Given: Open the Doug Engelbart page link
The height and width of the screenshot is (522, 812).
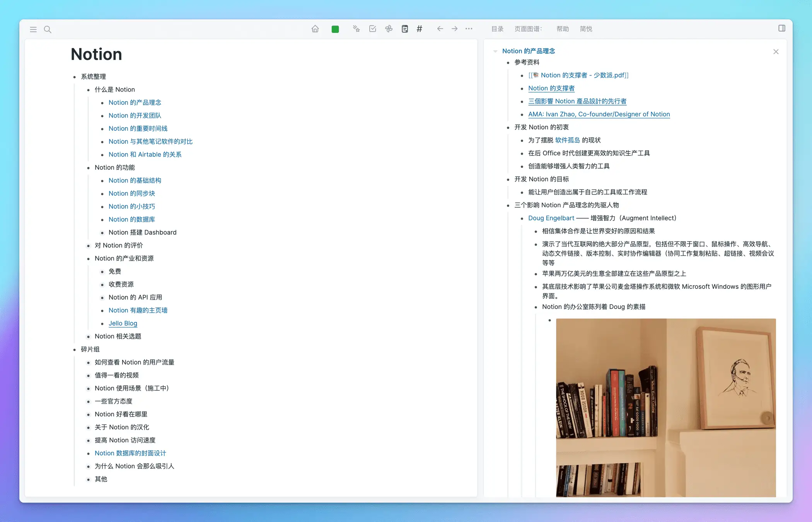Looking at the screenshot, I should (551, 218).
